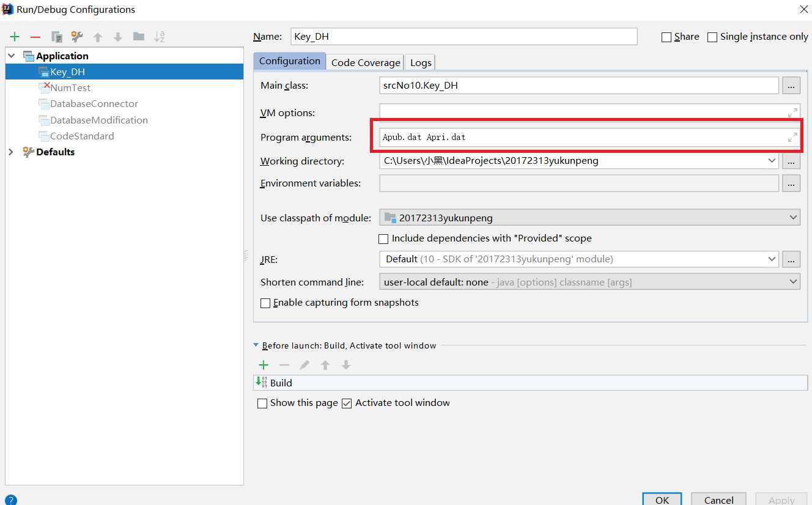Screen dimensions: 812x505
Task: Click the Main class text field
Action: (x=579, y=86)
